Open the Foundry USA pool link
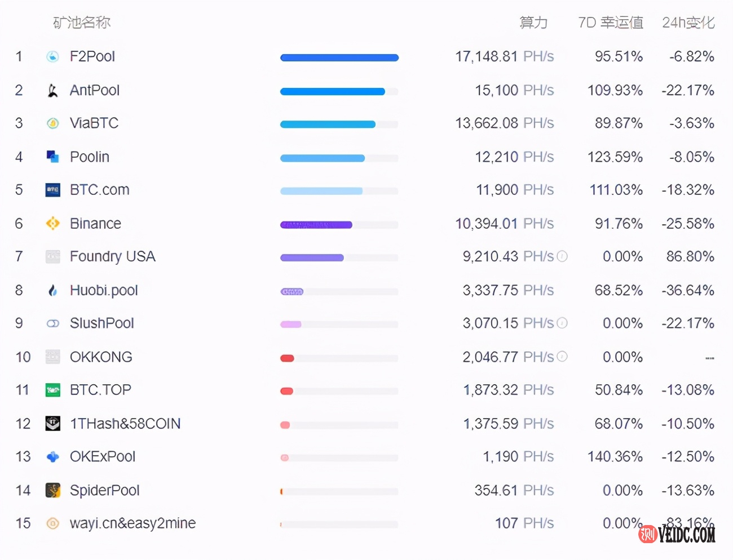This screenshot has height=560, width=733. point(112,257)
